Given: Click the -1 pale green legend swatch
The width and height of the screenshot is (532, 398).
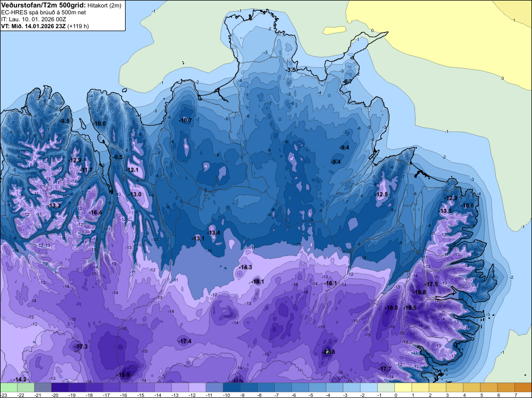Looking at the screenshot, I should (x=386, y=387).
